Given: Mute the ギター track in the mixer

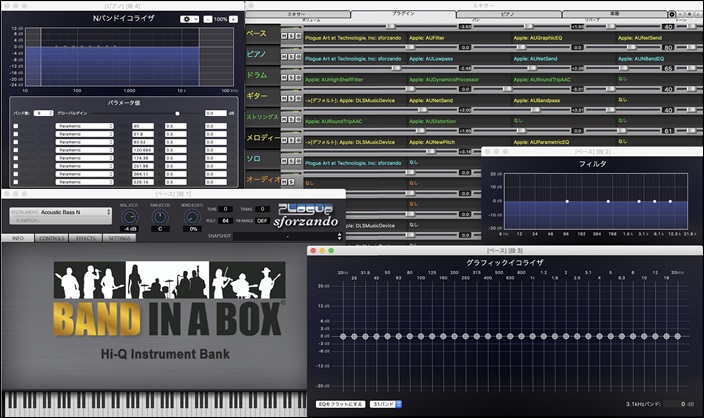Looking at the screenshot, I should tap(284, 98).
